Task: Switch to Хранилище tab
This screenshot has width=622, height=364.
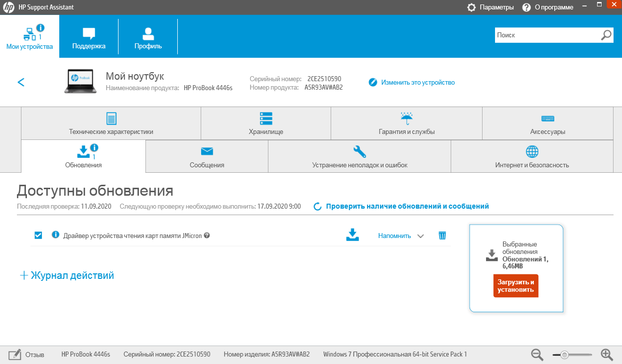Action: pos(266,123)
